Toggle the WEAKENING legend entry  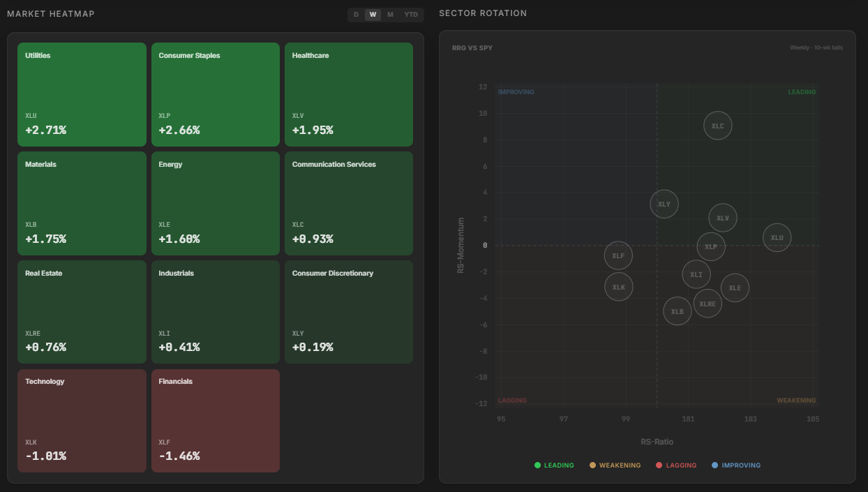[x=615, y=465]
